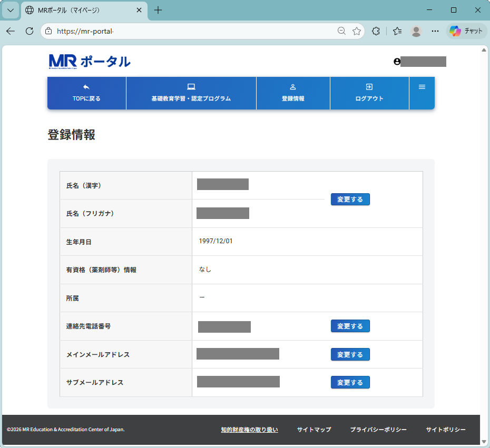Image resolution: width=490 pixels, height=448 pixels.
Task: Click the MR ポータル logo
Action: click(89, 62)
